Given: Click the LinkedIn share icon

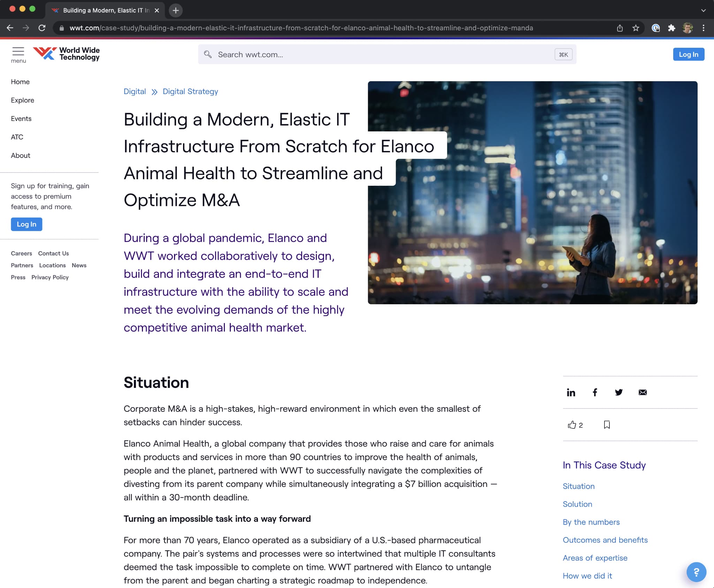Looking at the screenshot, I should coord(571,391).
